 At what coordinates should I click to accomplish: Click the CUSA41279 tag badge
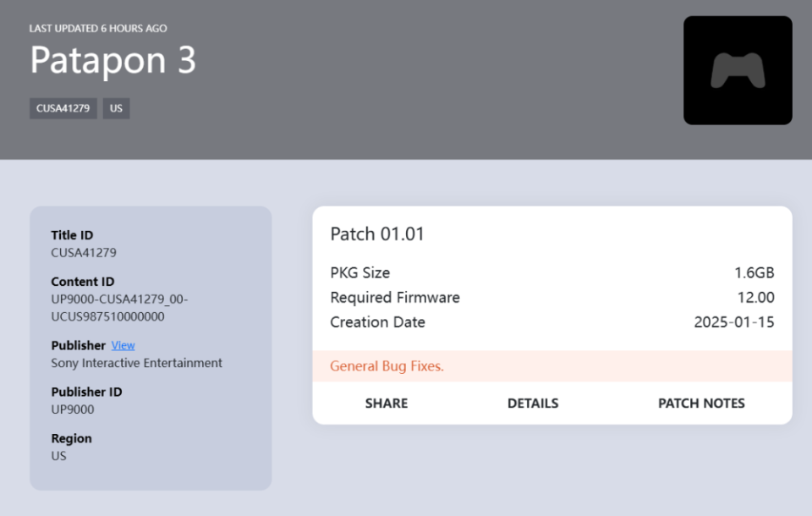pos(63,108)
